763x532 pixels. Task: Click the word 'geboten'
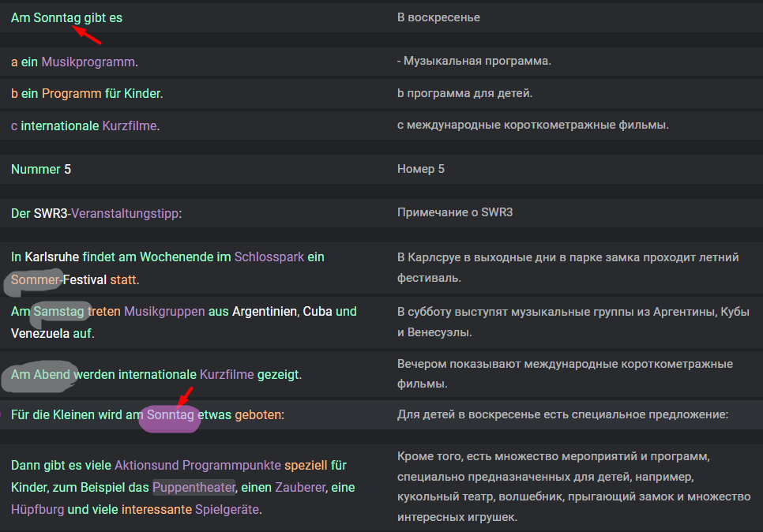(x=258, y=415)
